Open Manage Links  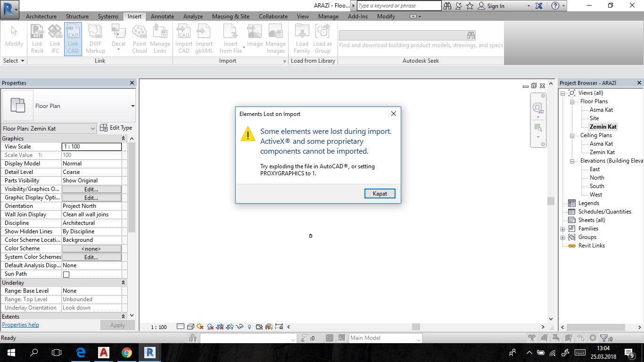pos(160,39)
